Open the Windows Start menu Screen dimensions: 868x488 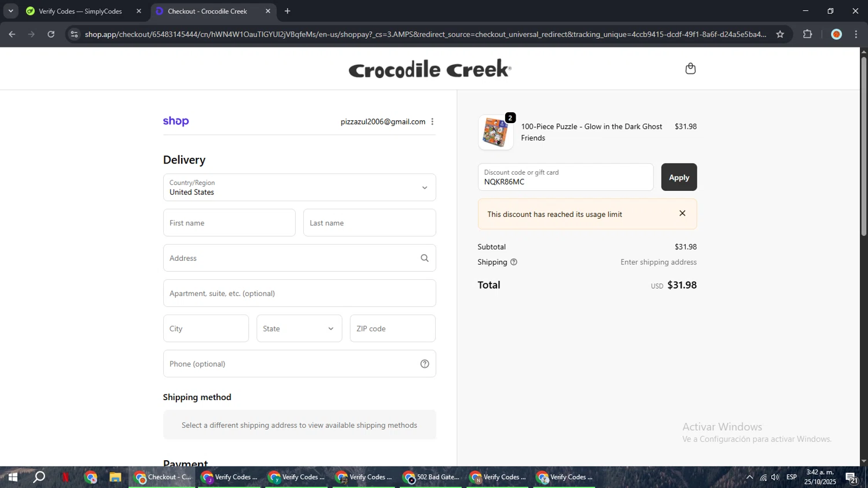pyautogui.click(x=12, y=477)
